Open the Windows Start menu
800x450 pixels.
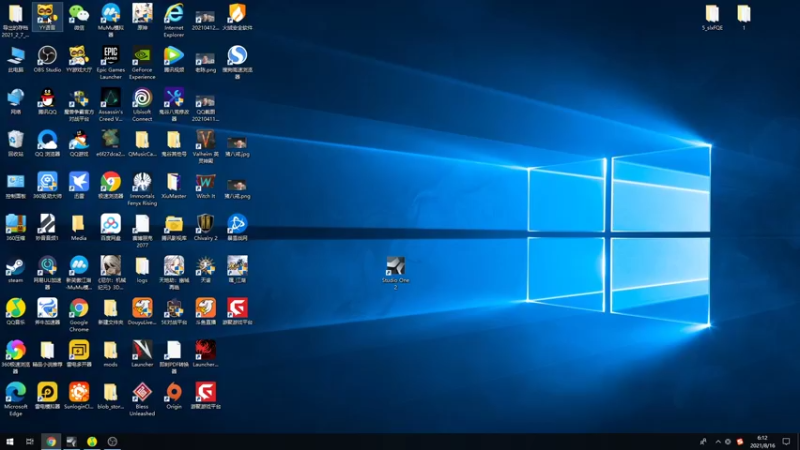click(10, 441)
